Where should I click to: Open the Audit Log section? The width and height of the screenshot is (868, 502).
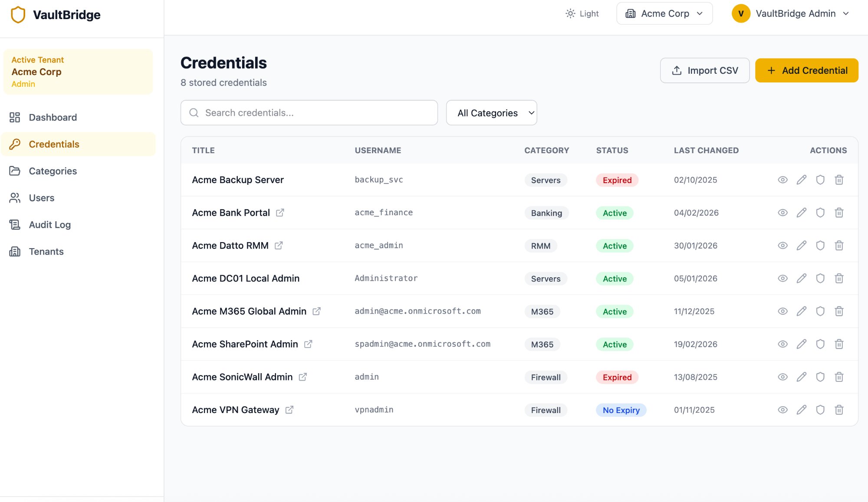coord(49,225)
